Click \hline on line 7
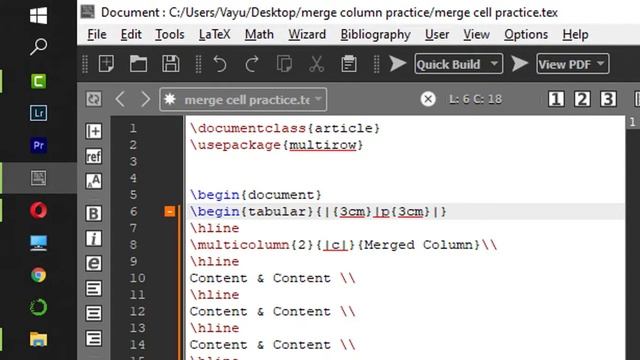This screenshot has height=360, width=640. coord(214,228)
